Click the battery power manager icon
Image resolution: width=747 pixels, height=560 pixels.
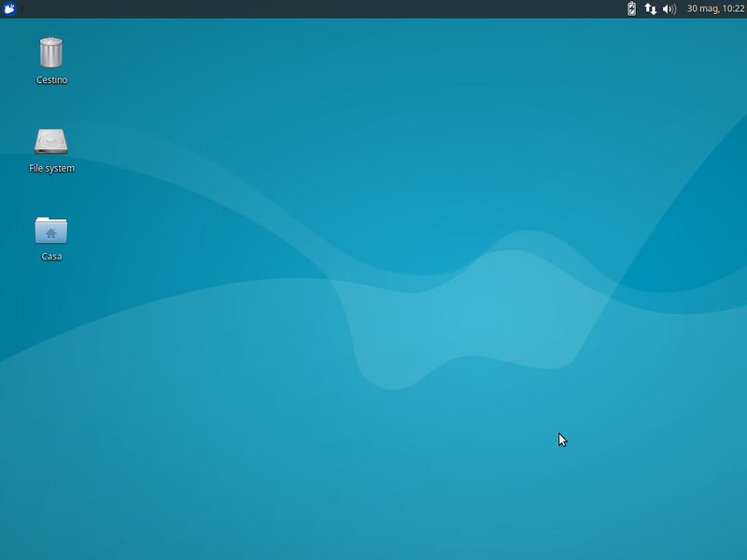632,9
